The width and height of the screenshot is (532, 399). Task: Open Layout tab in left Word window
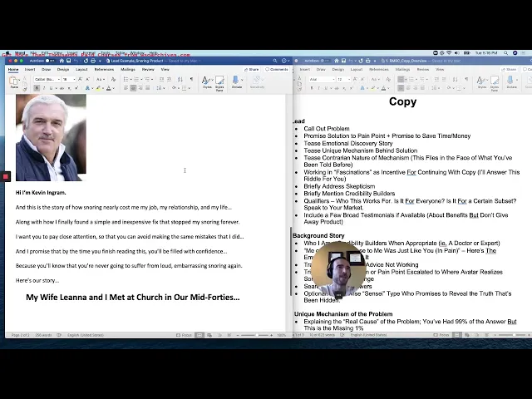[81, 69]
